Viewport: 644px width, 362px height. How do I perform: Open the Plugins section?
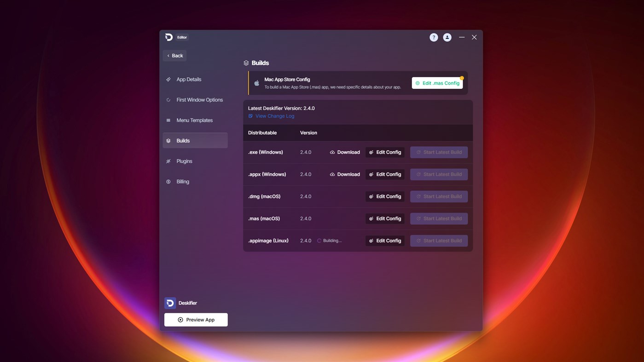[x=195, y=161]
